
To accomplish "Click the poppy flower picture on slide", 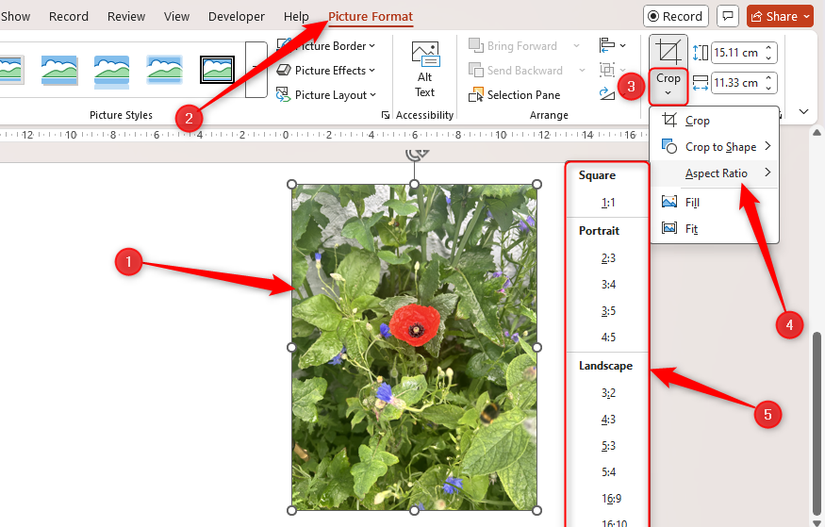I will coord(414,347).
